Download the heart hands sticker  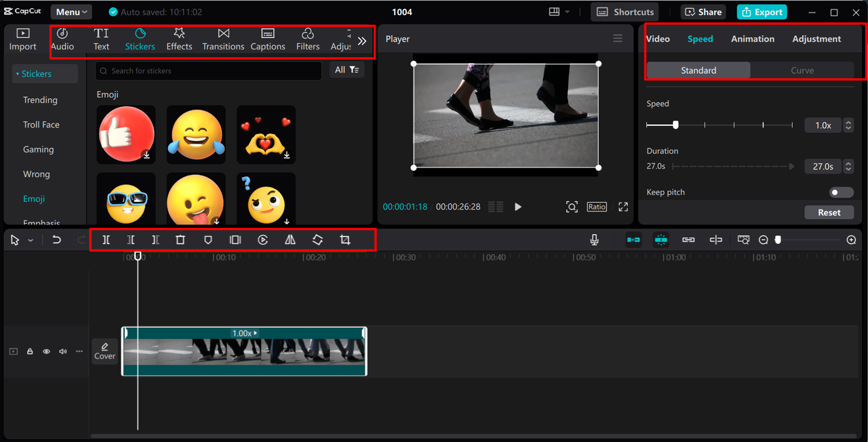(x=287, y=155)
